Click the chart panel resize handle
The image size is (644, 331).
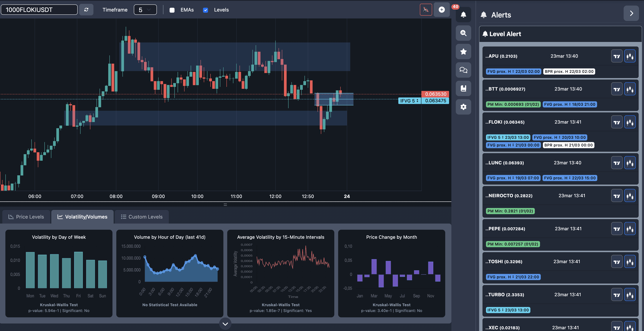[225, 205]
